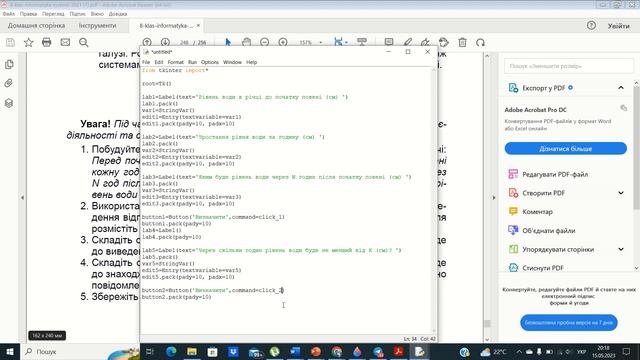
Task: Open Adobe Acrobat taskbar icon
Action: [x=398, y=351]
